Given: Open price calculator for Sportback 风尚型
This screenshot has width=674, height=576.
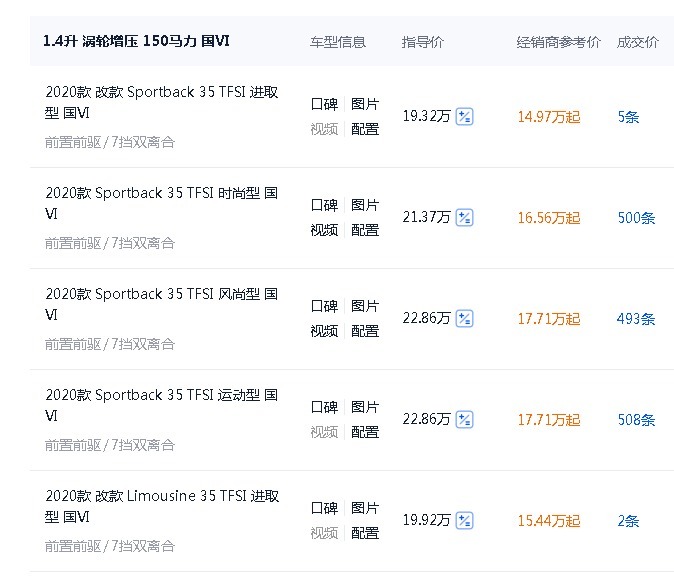Looking at the screenshot, I should click(464, 318).
